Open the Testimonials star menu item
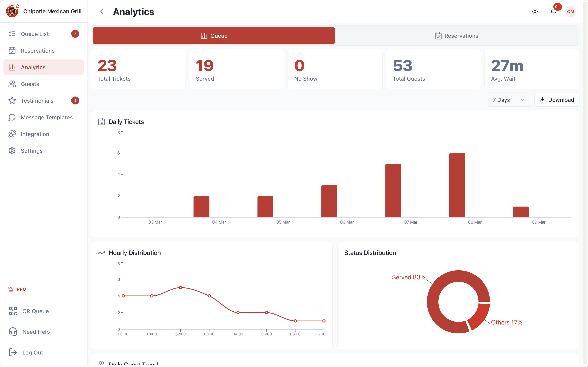The width and height of the screenshot is (588, 367). (x=37, y=101)
